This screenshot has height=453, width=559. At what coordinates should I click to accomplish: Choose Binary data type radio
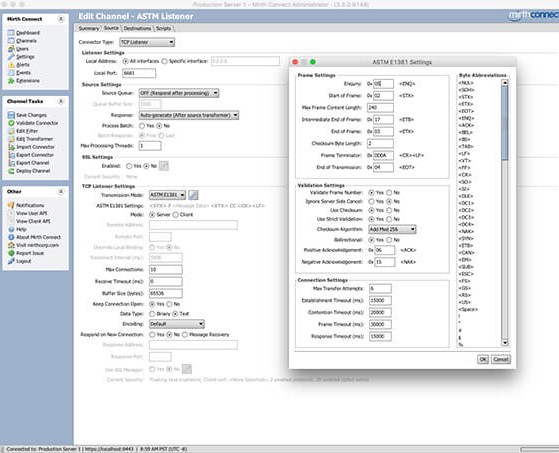152,314
